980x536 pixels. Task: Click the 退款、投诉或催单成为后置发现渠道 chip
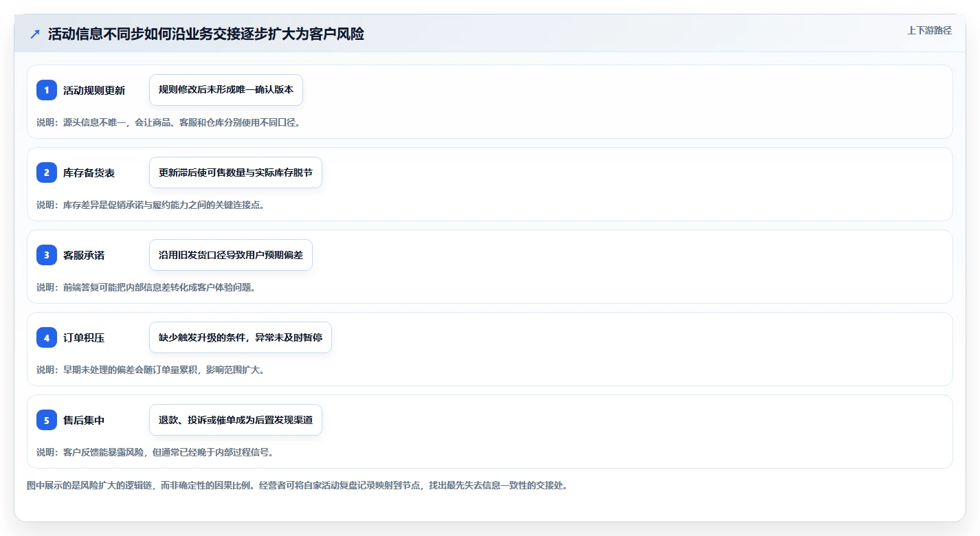[236, 420]
